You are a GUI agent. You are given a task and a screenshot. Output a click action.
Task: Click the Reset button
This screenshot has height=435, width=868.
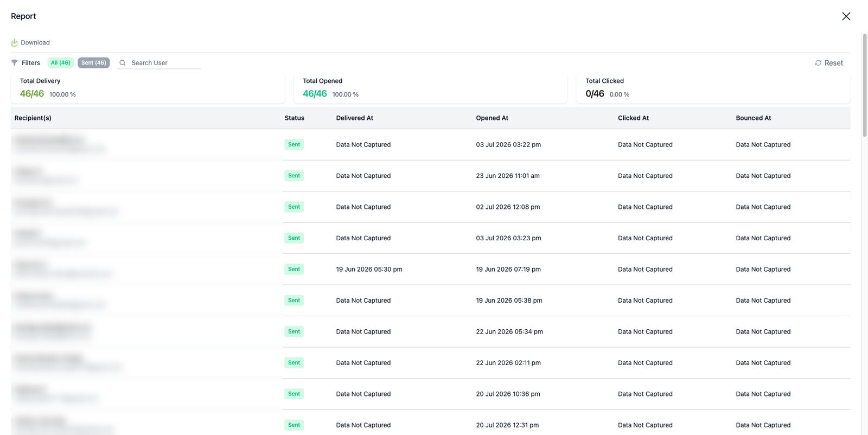pyautogui.click(x=829, y=63)
